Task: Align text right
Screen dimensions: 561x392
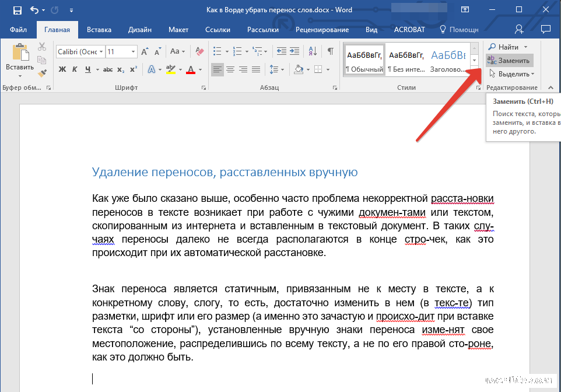Action: (243, 69)
